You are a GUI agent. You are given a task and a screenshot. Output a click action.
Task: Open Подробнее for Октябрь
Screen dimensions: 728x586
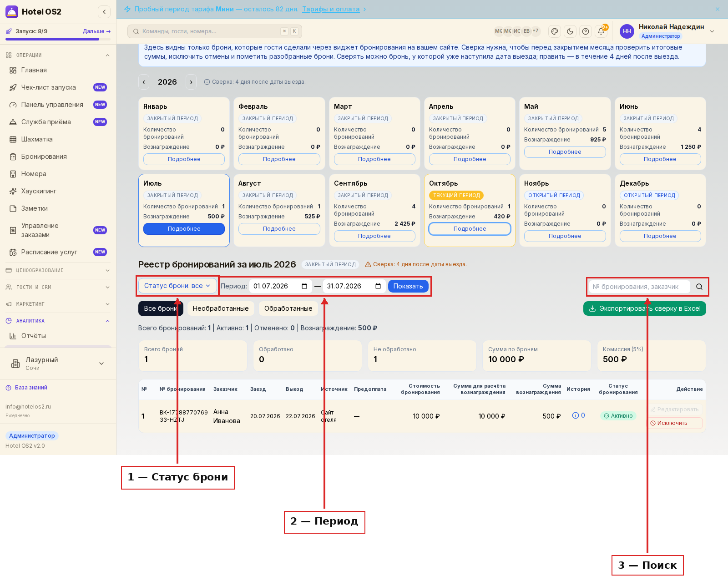(x=470, y=229)
